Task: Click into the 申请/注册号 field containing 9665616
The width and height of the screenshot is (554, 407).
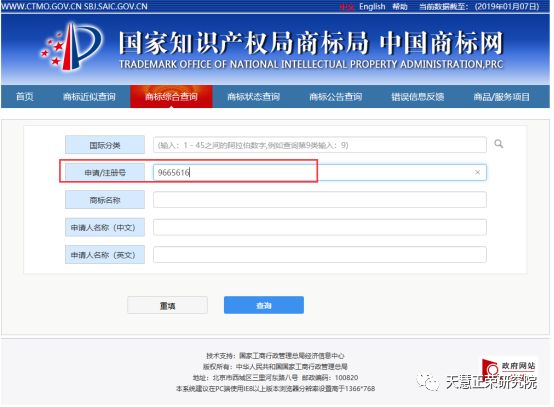Action: (320, 172)
